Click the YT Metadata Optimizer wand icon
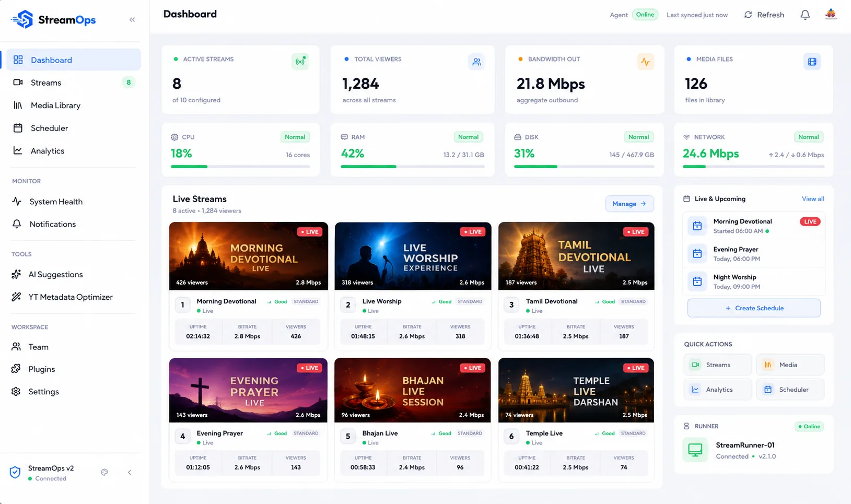 (x=16, y=297)
